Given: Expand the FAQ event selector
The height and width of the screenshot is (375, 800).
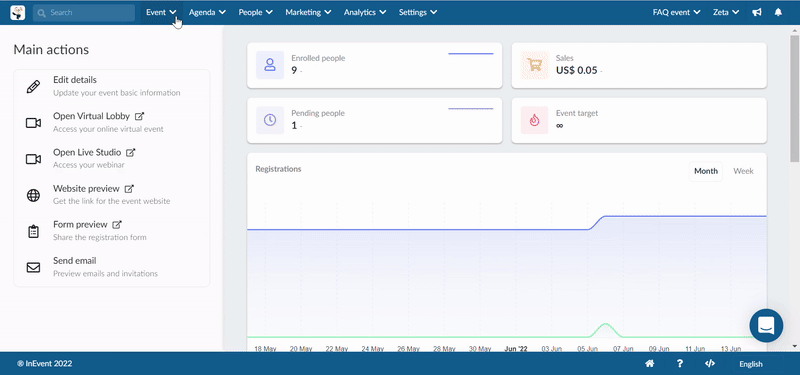Looking at the screenshot, I should click(676, 12).
